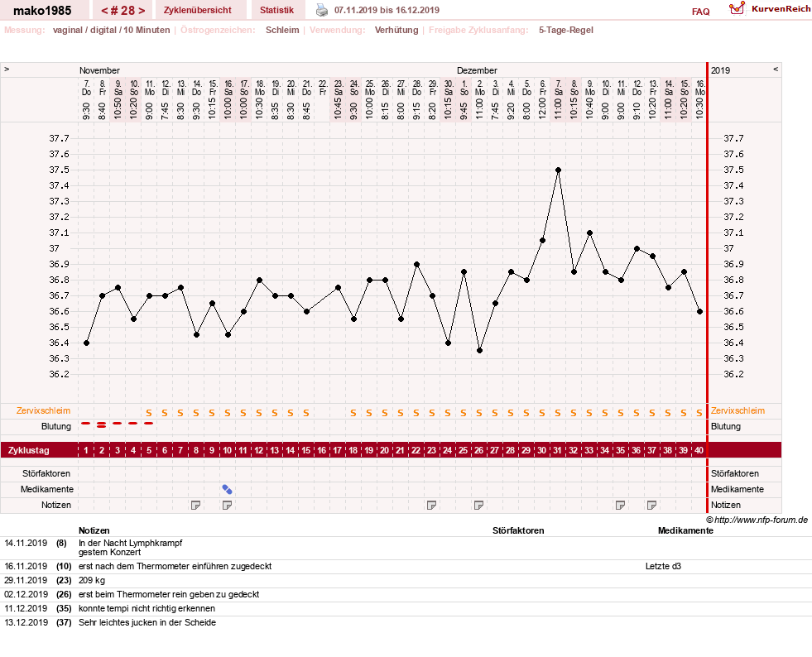Click cycle day 16 in the Zyklustag row
This screenshot has height=657, width=812.
(x=322, y=450)
